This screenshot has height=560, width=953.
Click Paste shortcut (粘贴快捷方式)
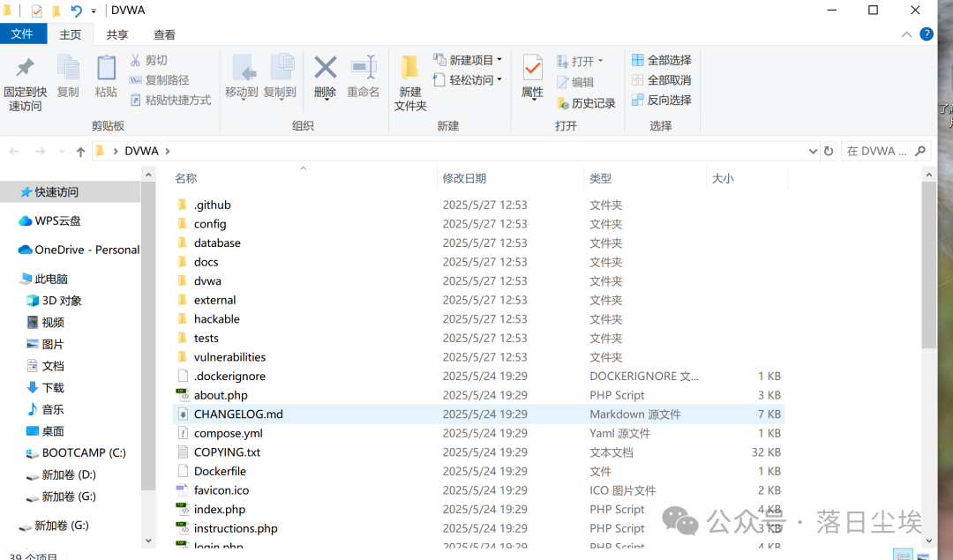tap(170, 101)
